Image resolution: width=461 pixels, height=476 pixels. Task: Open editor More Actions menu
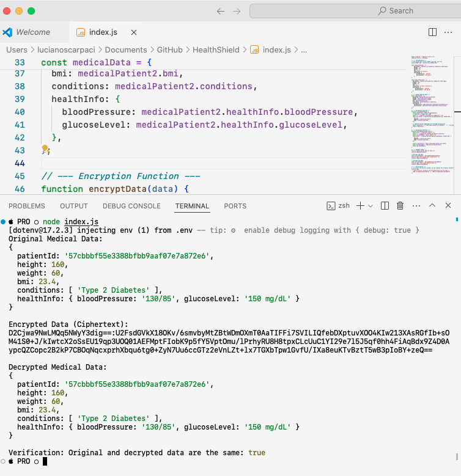coord(448,32)
